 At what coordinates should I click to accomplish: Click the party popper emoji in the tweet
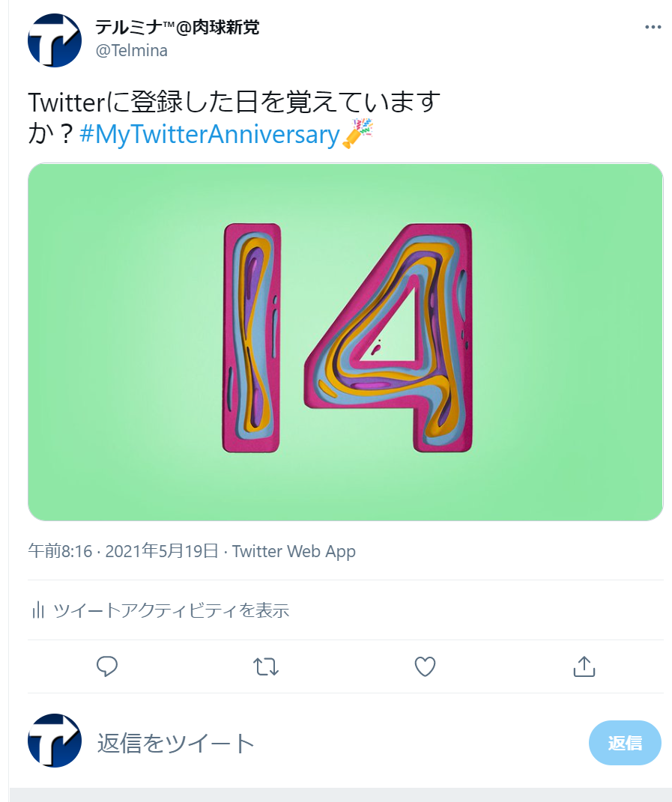(x=359, y=135)
